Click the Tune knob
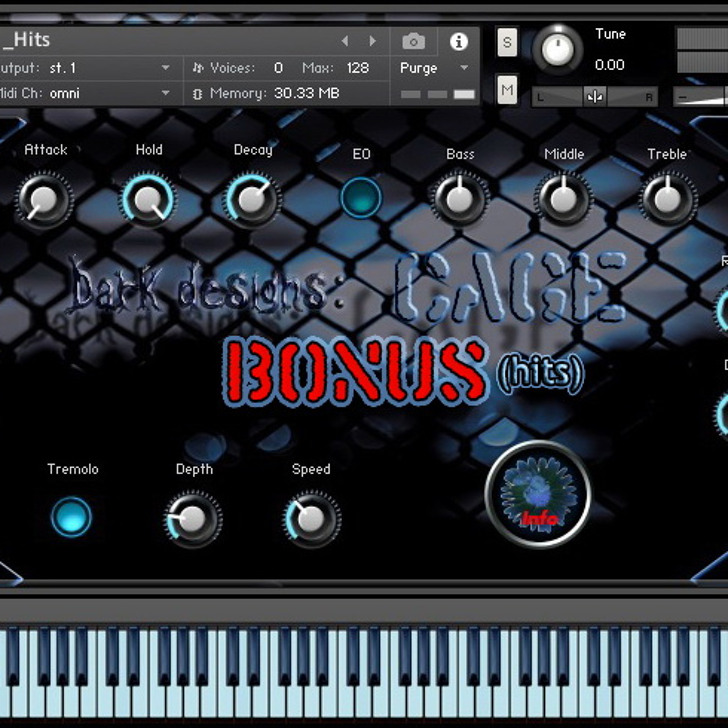This screenshot has height=728, width=728. point(558,49)
